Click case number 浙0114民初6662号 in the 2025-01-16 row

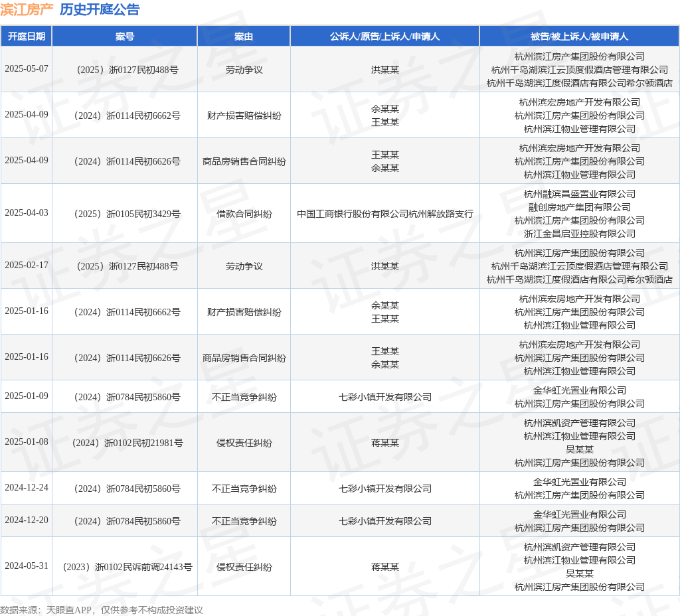(127, 312)
